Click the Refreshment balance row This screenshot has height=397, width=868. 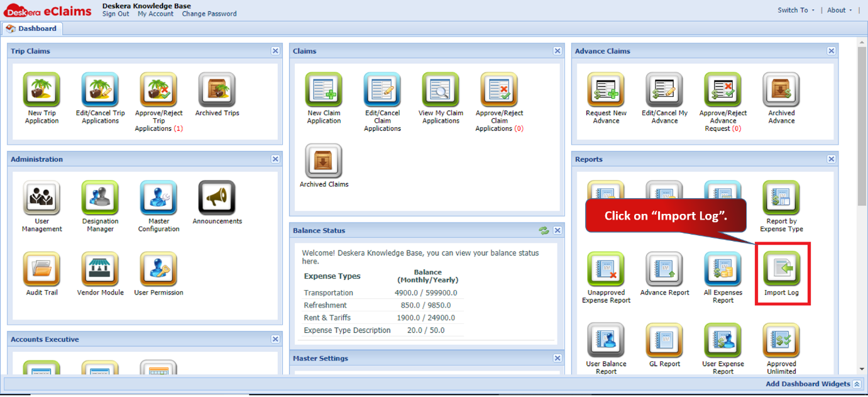[383, 305]
